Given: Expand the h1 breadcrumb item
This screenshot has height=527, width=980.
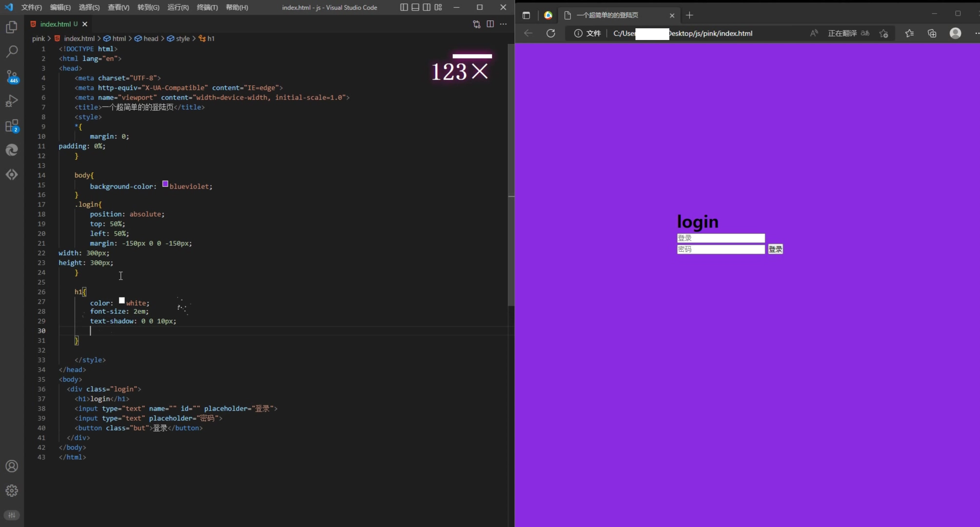Looking at the screenshot, I should 206,39.
